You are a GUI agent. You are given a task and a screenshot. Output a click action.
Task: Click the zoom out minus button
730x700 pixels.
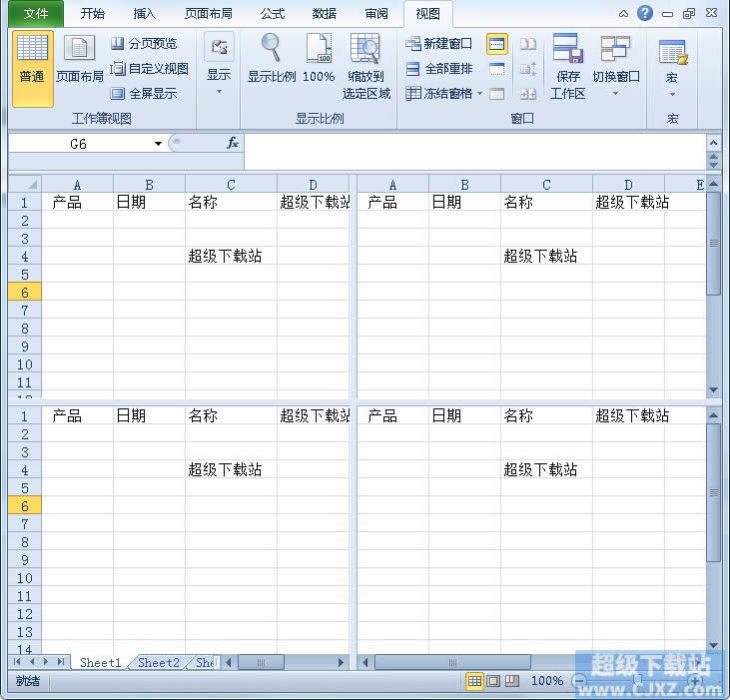click(x=579, y=681)
